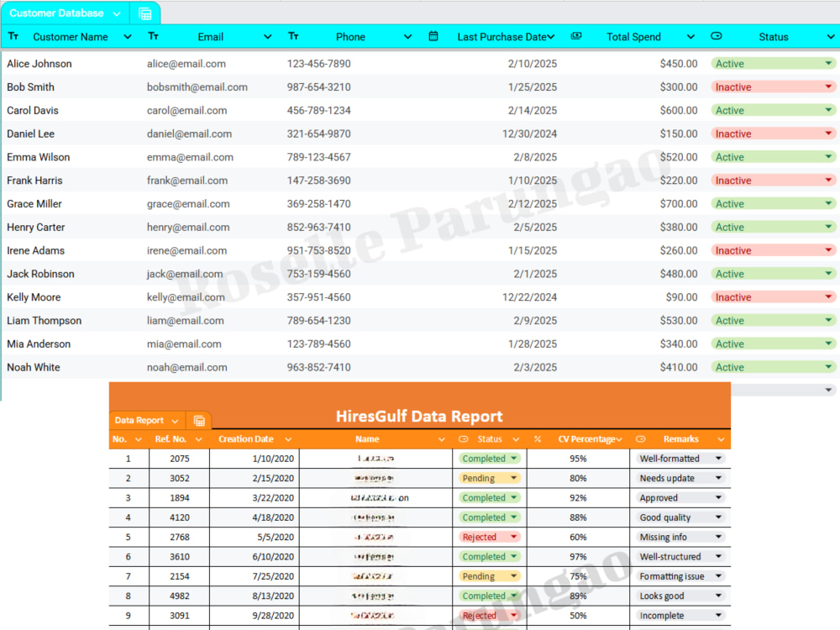Click the table view icon beside Customer Database
Image resolution: width=840 pixels, height=630 pixels.
point(145,14)
